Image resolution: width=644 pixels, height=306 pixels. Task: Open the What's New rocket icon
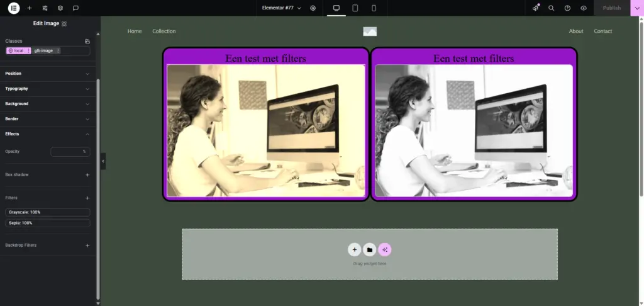(536, 8)
